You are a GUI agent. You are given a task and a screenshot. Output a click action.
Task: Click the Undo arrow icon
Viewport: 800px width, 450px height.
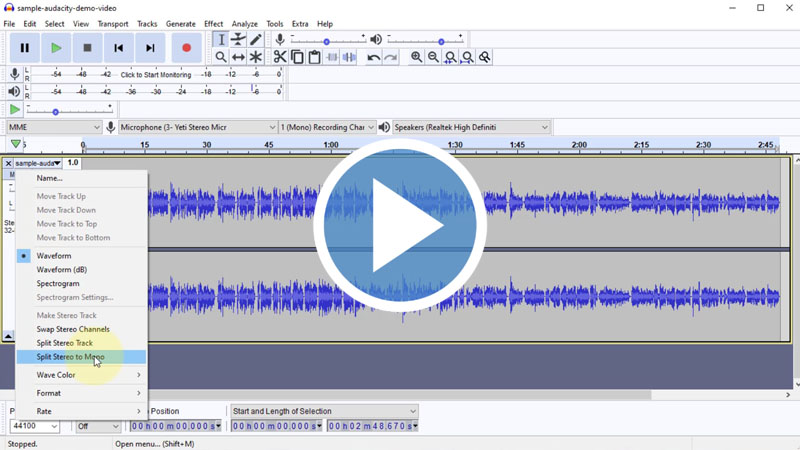coord(373,57)
